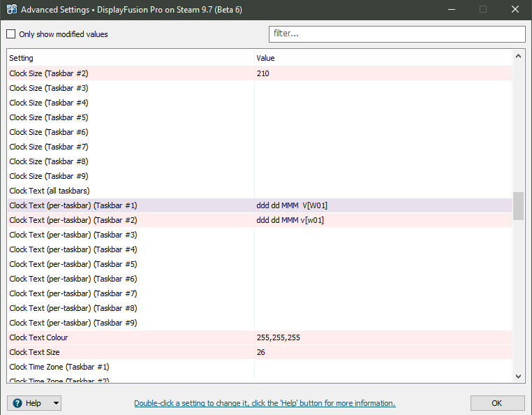The width and height of the screenshot is (532, 415).
Task: Select Clock Size (Taskbar #7) row
Action: pos(260,147)
